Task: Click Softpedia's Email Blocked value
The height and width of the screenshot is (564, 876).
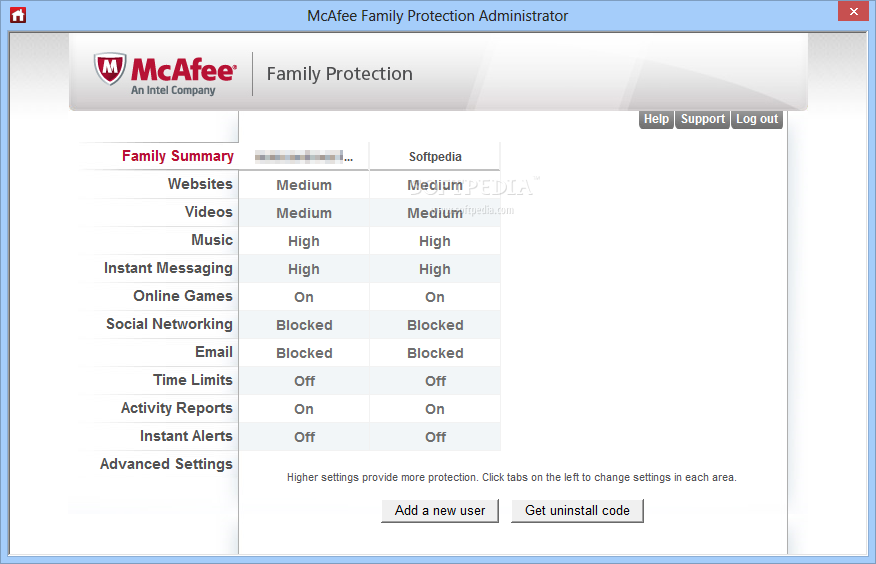Action: click(435, 353)
